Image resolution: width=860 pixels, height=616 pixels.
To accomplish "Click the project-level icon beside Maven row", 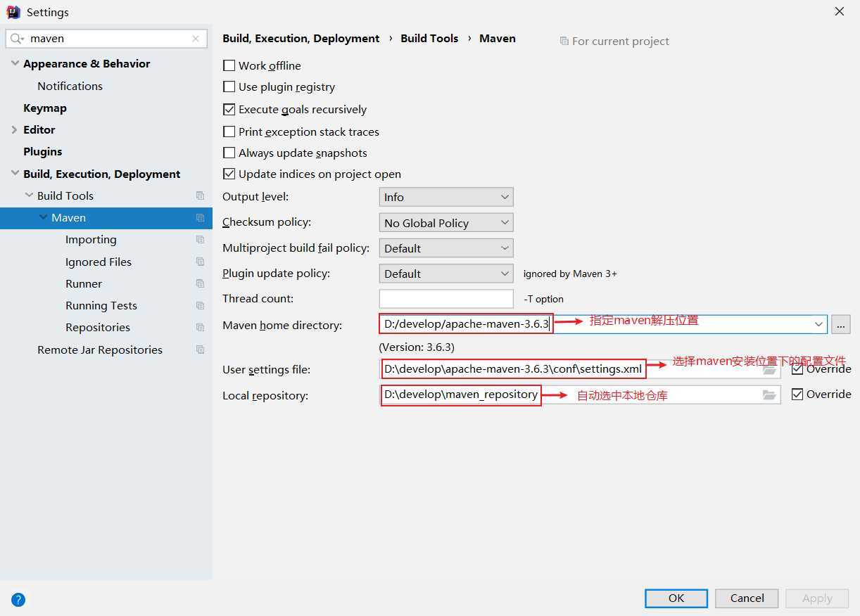I will click(x=200, y=218).
